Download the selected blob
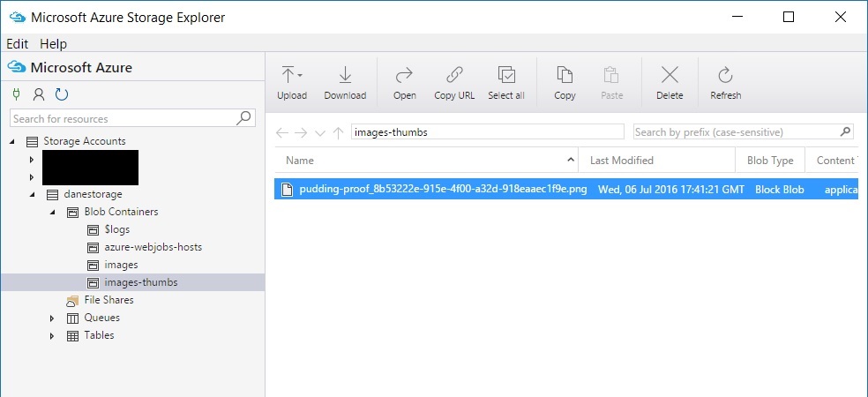The width and height of the screenshot is (868, 397). 345,83
